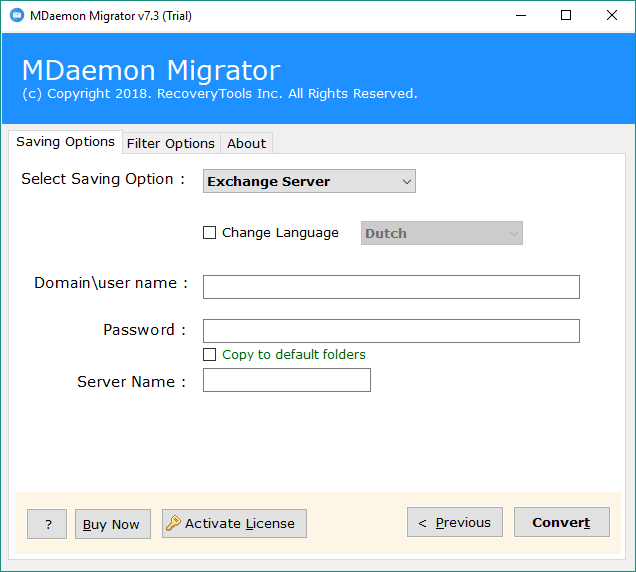636x572 pixels.
Task: Click the 'Select Saving Option :' label
Action: click(x=103, y=179)
